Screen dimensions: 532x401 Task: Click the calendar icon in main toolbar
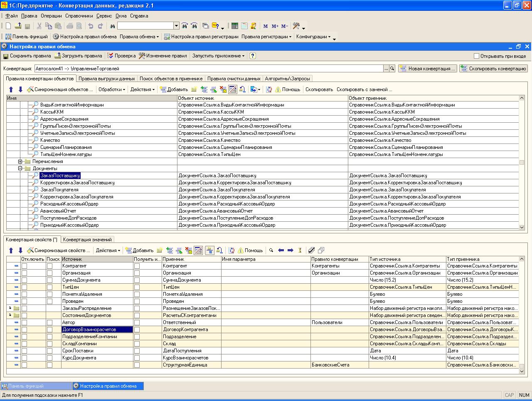point(244,26)
